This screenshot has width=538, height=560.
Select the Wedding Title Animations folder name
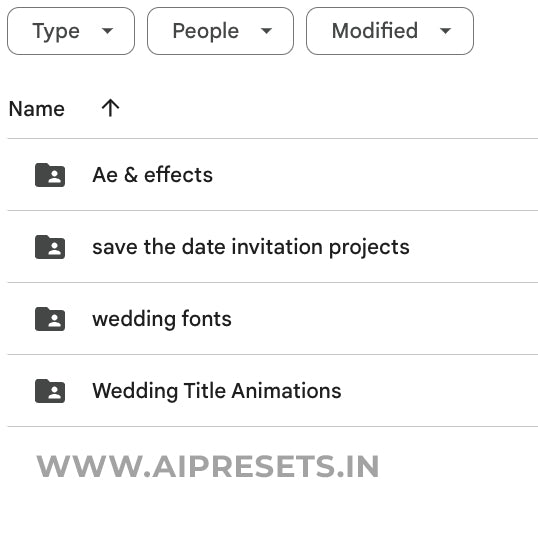click(217, 391)
